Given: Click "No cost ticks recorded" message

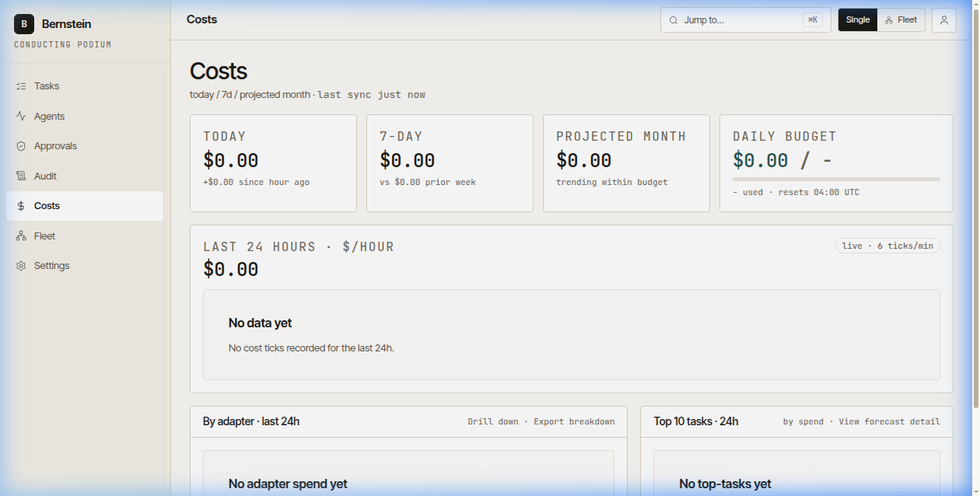Looking at the screenshot, I should click(311, 348).
